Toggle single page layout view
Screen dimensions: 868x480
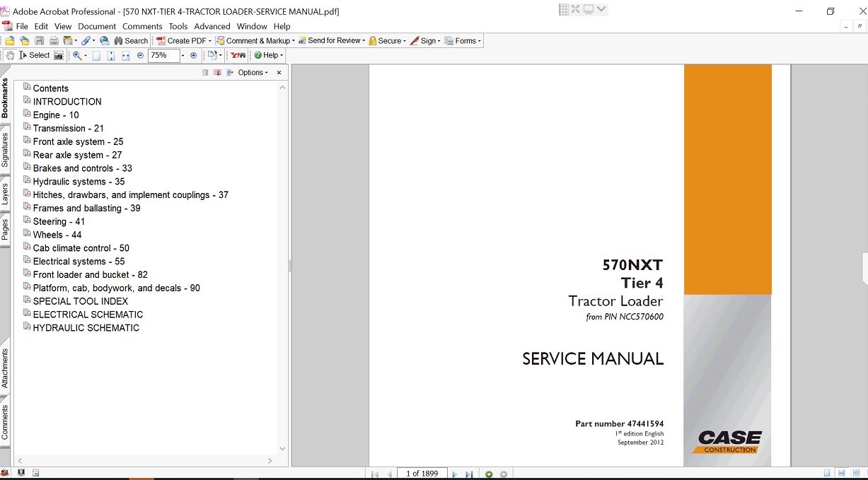tap(826, 473)
